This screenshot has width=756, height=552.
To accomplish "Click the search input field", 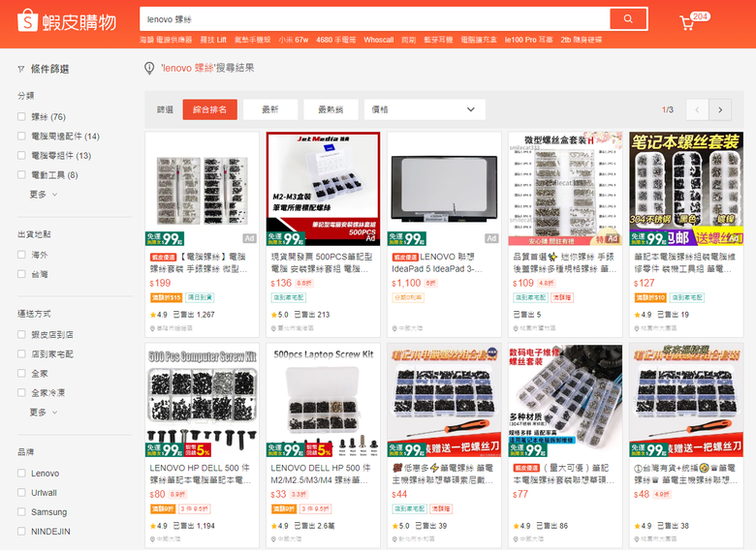I will pyautogui.click(x=375, y=18).
